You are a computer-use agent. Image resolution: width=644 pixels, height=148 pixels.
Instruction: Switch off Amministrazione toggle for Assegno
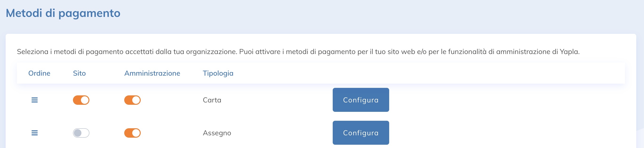click(x=132, y=133)
